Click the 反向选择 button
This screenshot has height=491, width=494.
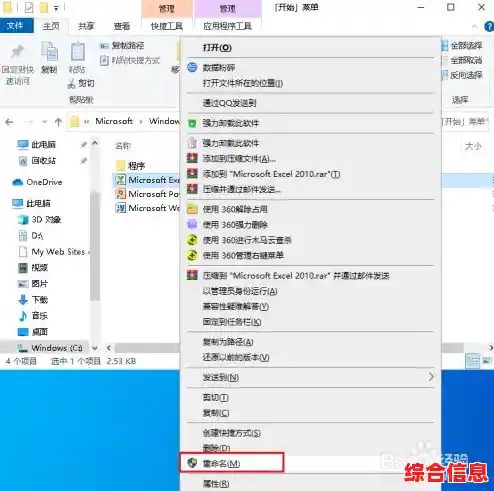tap(463, 75)
